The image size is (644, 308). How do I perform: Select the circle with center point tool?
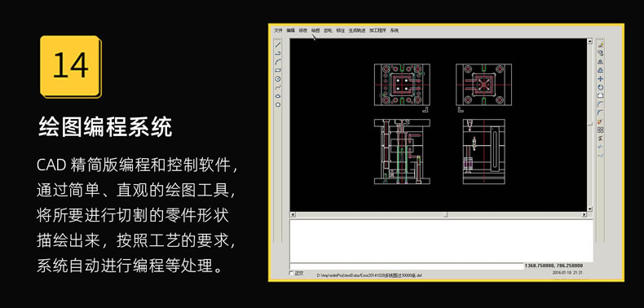[x=278, y=79]
